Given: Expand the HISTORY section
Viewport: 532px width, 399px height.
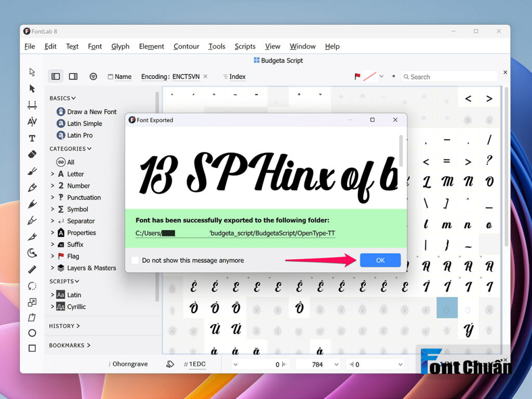Looking at the screenshot, I should [x=64, y=326].
